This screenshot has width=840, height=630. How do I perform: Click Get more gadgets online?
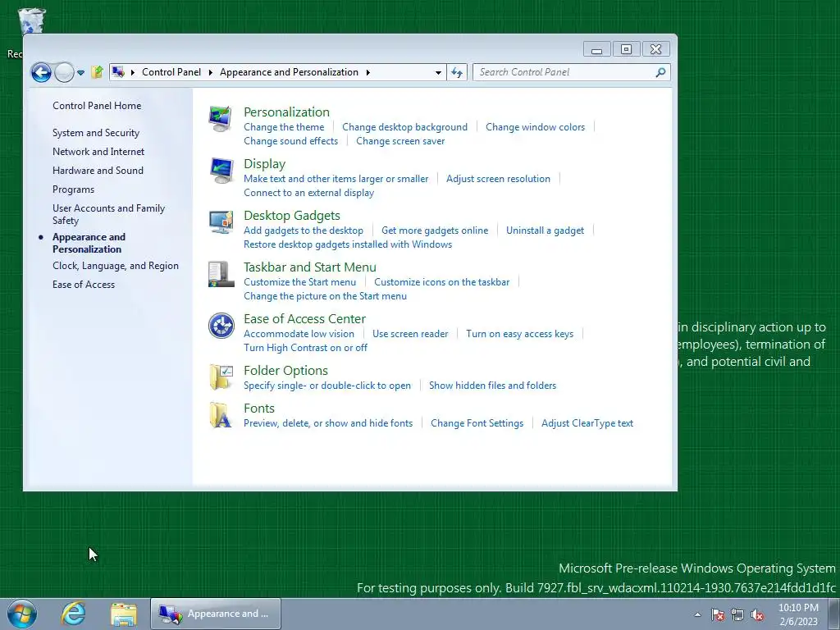pyautogui.click(x=435, y=231)
